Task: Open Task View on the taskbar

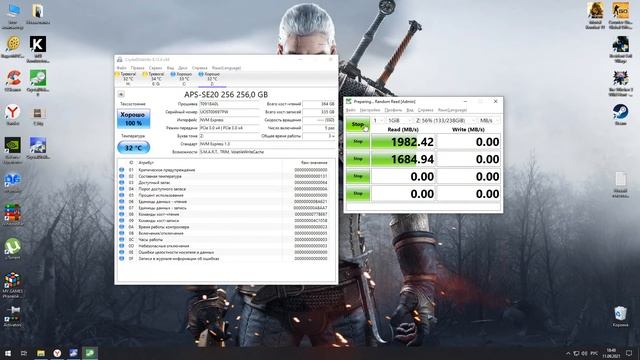Action: pyautogui.click(x=24, y=353)
